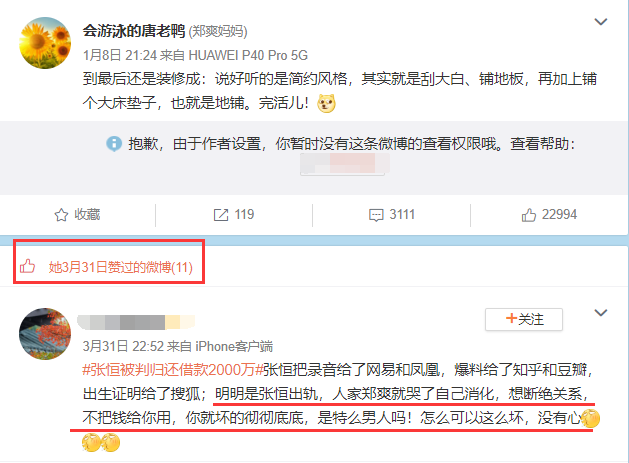Expand the chevron menu on 会游泳的唐老鸭 post
Viewport: 629px width, 463px height.
601,22
